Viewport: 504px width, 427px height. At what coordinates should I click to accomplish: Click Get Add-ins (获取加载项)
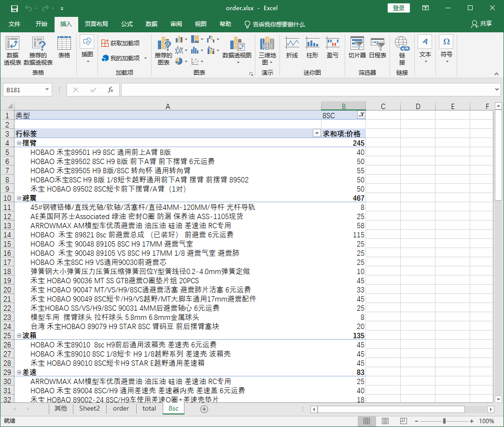[121, 43]
